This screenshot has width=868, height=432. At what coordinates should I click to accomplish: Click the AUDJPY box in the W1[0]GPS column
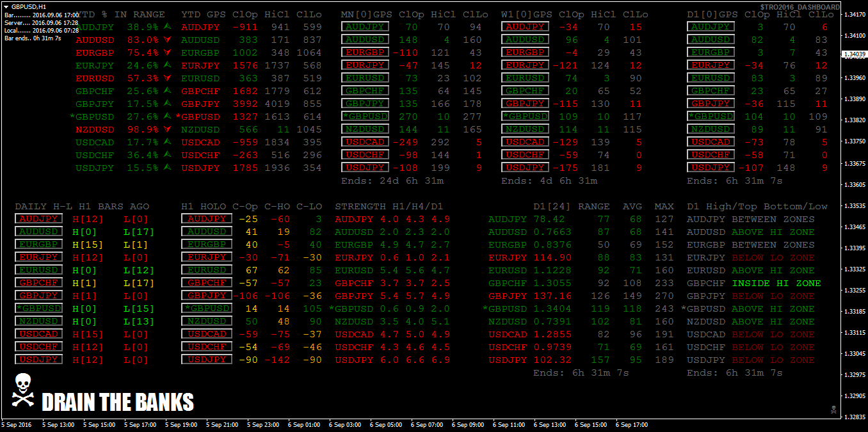(x=525, y=27)
